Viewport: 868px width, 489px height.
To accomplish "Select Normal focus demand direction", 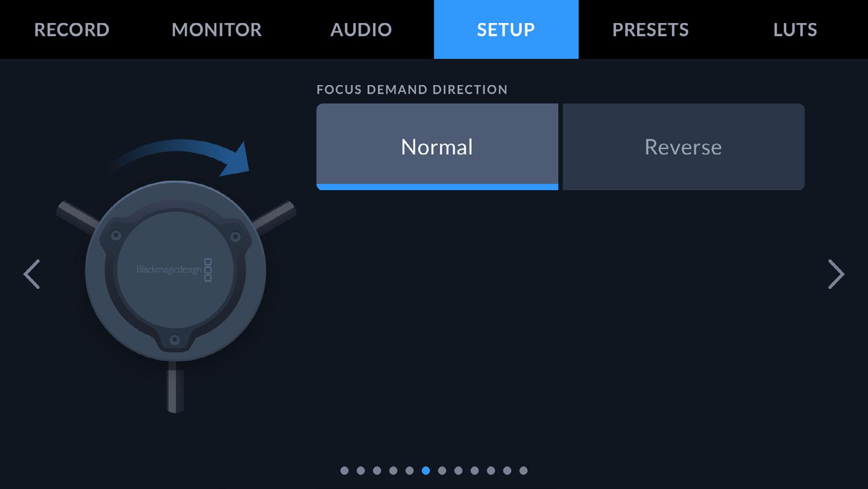I will point(437,147).
